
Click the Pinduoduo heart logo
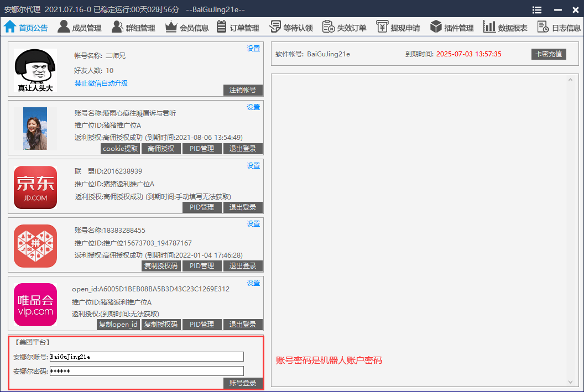click(35, 246)
